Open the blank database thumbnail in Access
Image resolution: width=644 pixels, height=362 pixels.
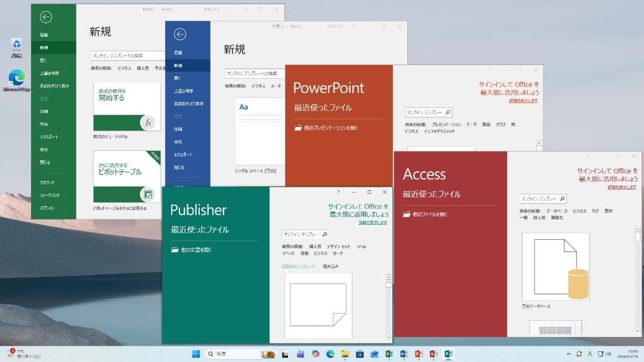pos(555,266)
